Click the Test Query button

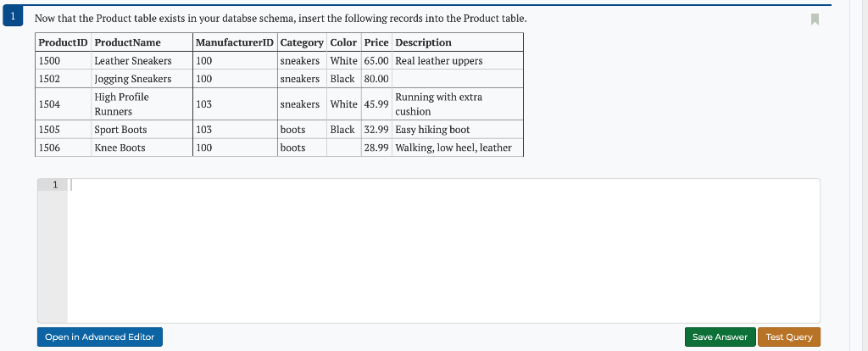click(789, 337)
